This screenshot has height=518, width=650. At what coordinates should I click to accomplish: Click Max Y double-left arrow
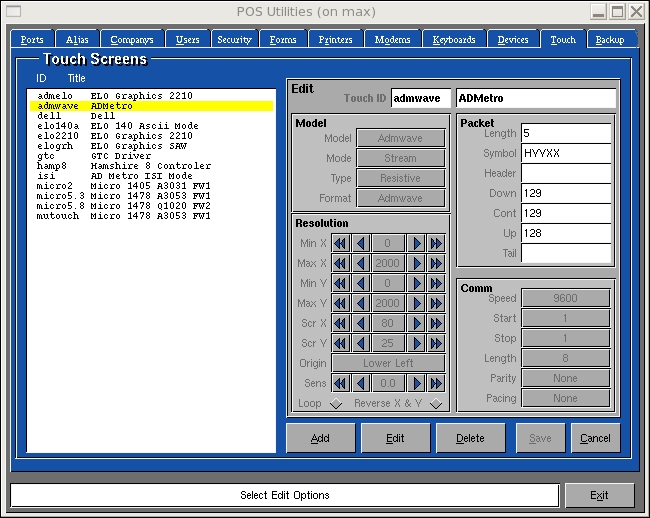click(x=341, y=303)
